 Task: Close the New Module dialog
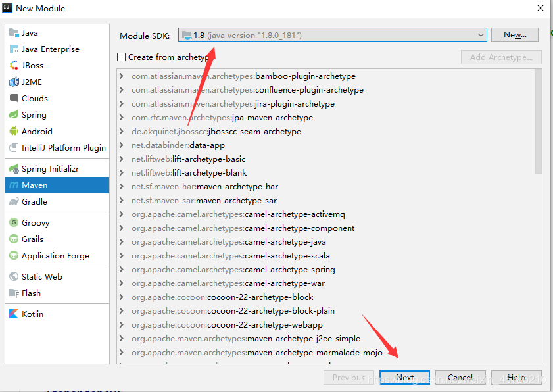coord(541,8)
